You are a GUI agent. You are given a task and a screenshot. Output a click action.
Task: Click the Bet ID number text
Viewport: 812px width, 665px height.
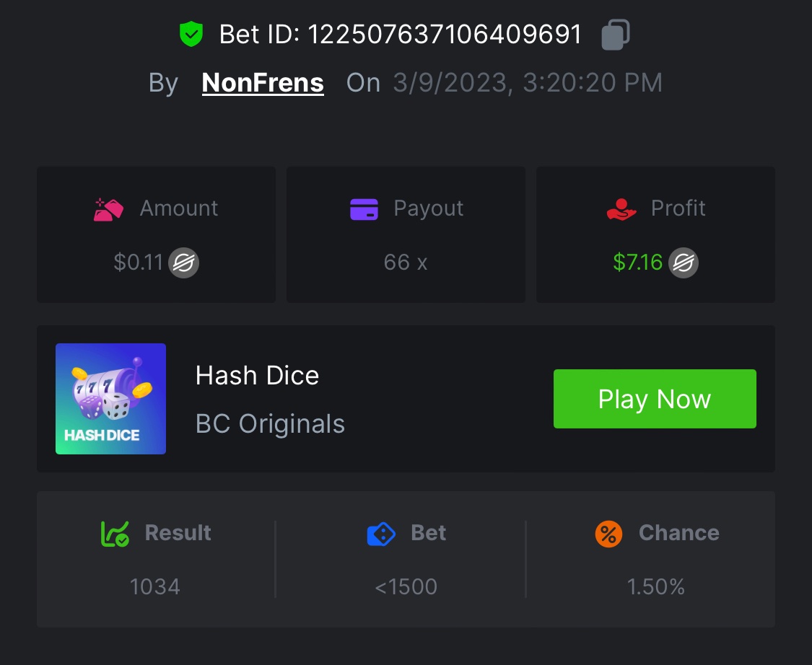click(x=445, y=35)
